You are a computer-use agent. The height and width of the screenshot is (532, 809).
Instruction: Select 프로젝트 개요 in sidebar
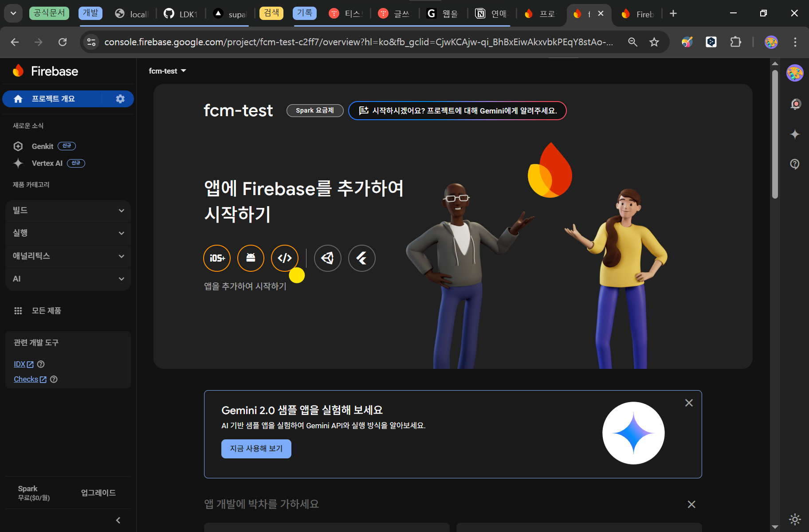click(x=53, y=99)
